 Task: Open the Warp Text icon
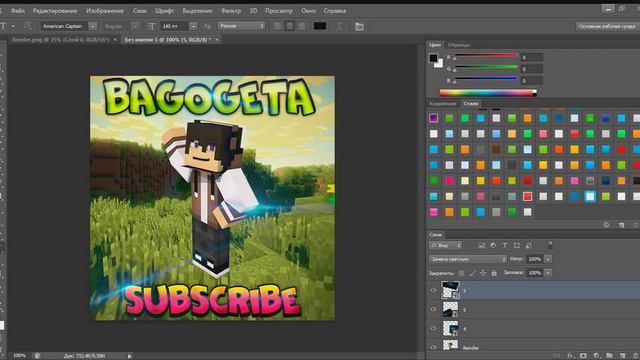click(x=339, y=27)
